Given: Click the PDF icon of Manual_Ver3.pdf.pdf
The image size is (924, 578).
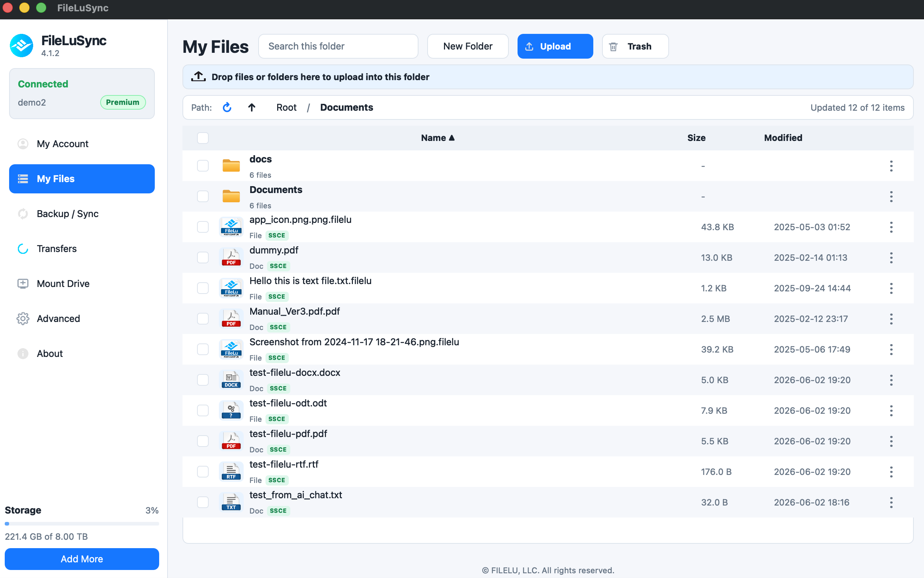Looking at the screenshot, I should (x=231, y=318).
